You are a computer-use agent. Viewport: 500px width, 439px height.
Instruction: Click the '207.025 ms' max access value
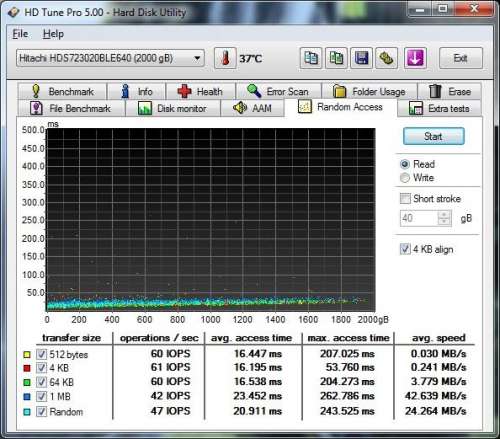click(347, 354)
